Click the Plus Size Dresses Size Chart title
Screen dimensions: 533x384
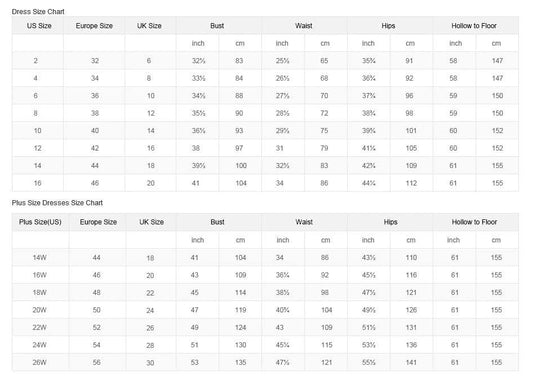pos(57,203)
